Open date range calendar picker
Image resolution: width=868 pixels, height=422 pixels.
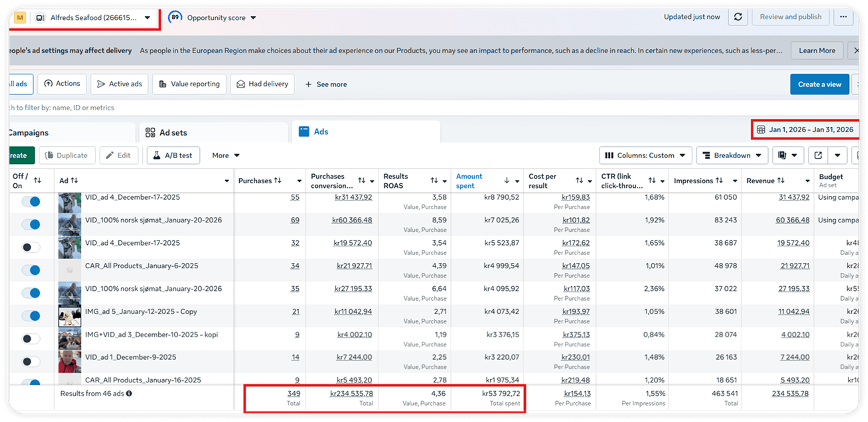point(806,129)
